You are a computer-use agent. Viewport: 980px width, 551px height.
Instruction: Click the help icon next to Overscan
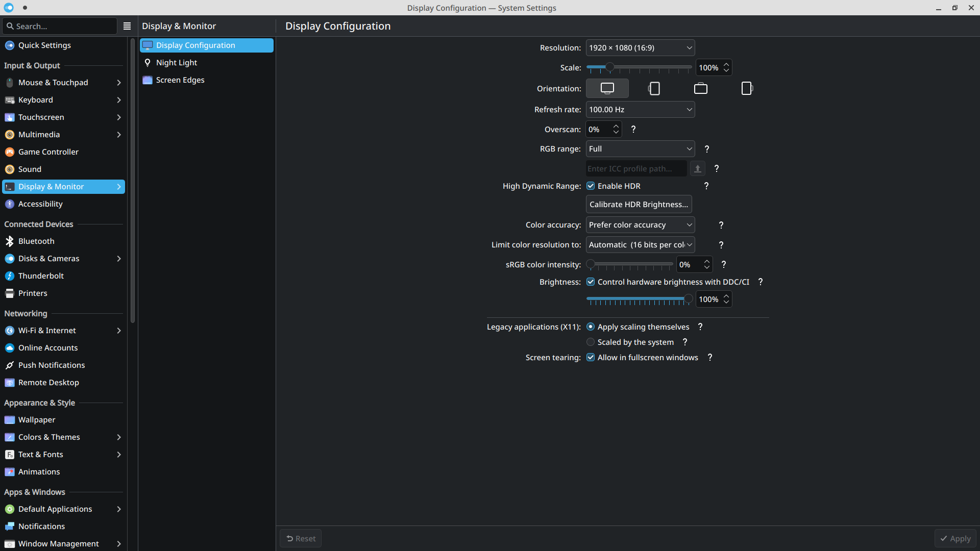pyautogui.click(x=633, y=129)
